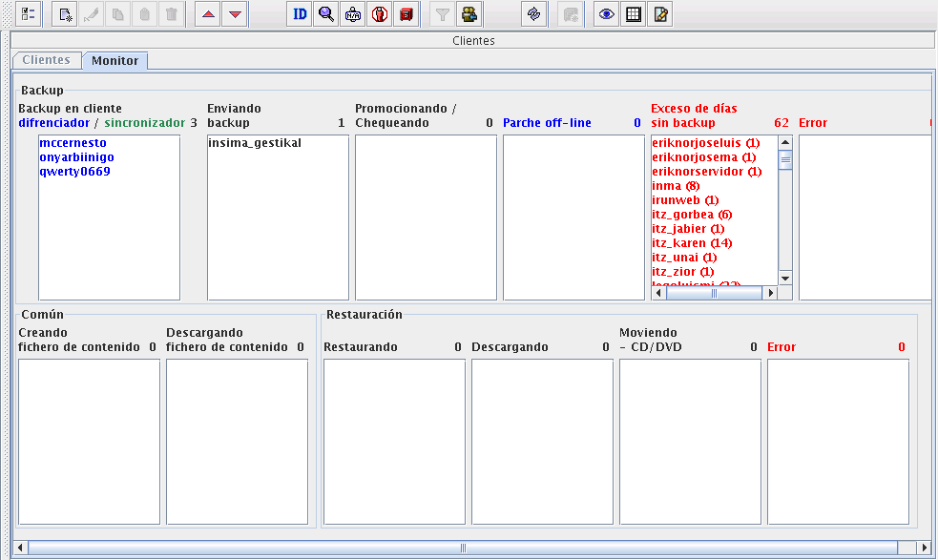Click the N/A badge icon
The image size is (938, 560).
point(353,14)
